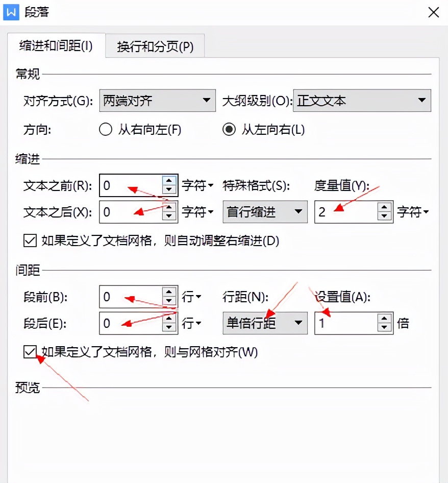Click the WPS Writer logo icon

(x=11, y=12)
